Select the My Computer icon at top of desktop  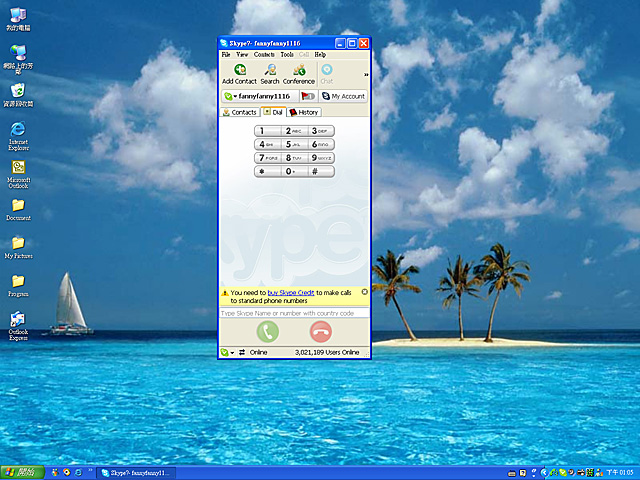click(18, 19)
